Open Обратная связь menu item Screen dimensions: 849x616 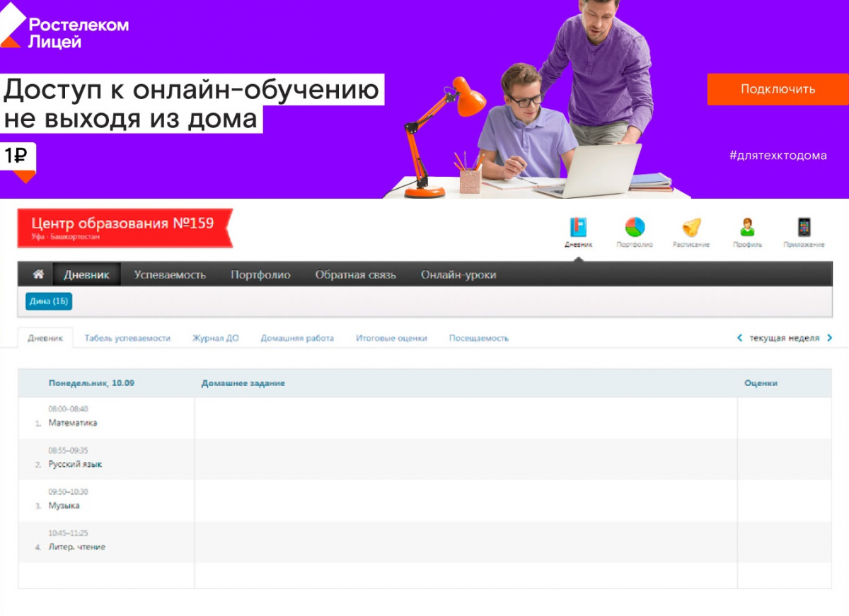356,274
